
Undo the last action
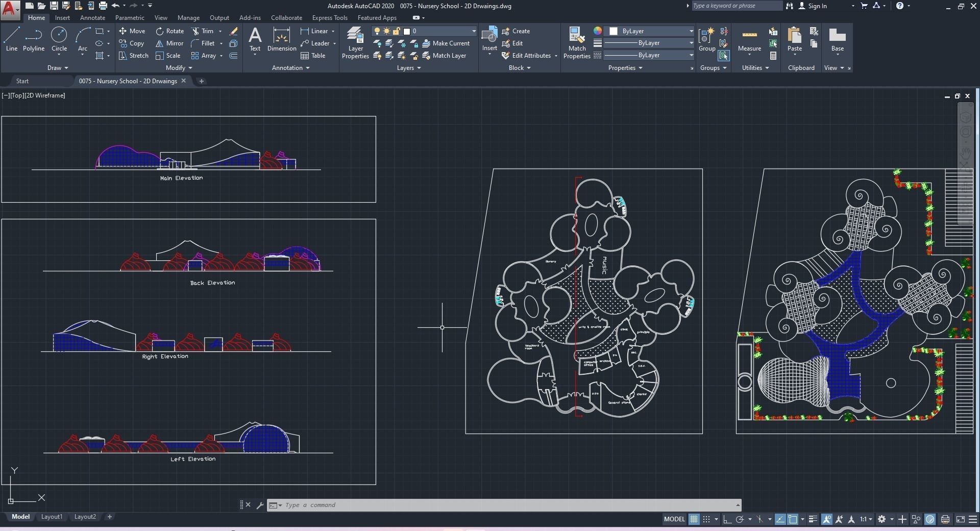pyautogui.click(x=116, y=6)
